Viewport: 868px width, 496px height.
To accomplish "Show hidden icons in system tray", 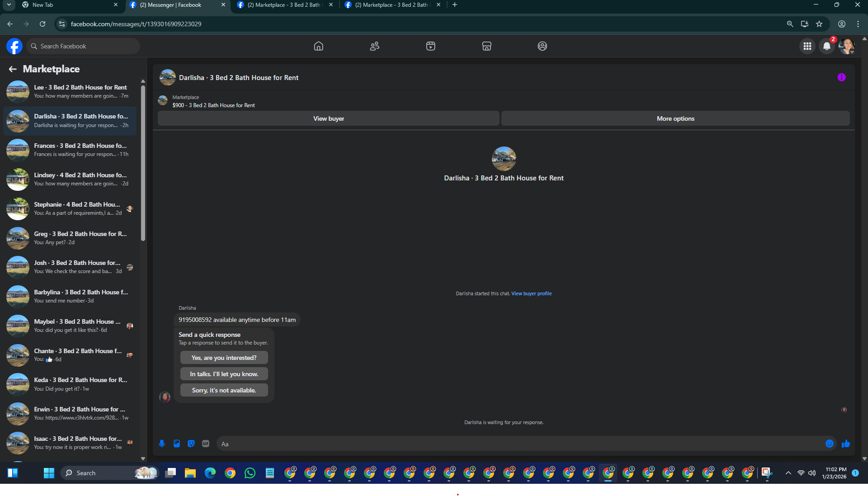I will (788, 473).
